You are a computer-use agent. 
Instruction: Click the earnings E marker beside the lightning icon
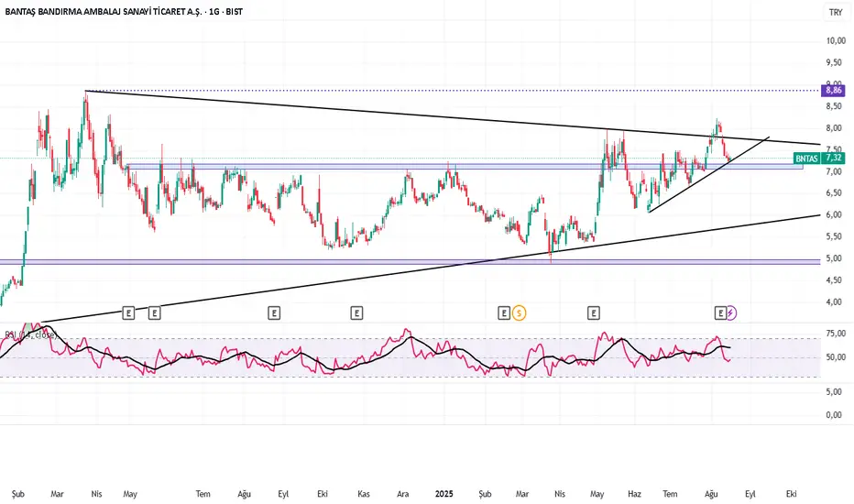tap(720, 312)
